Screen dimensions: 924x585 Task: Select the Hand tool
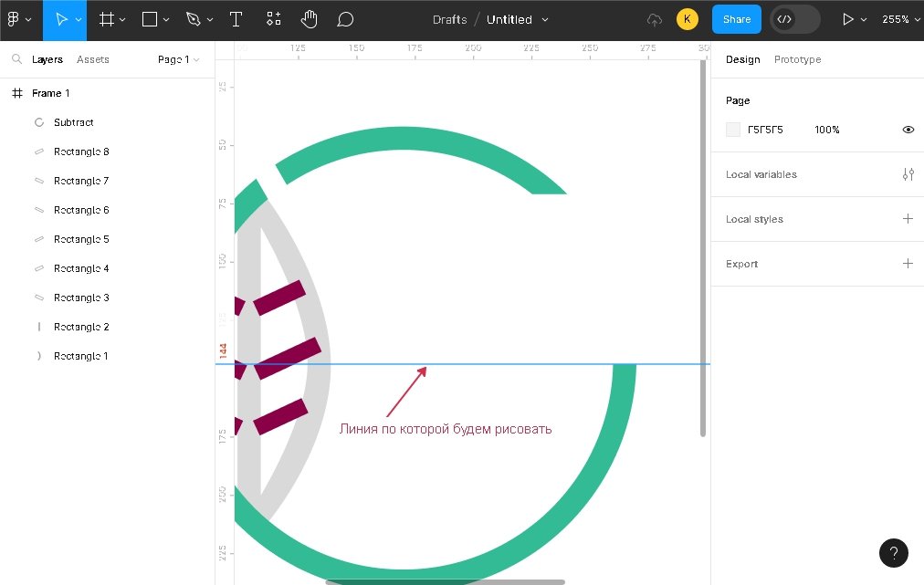tap(310, 19)
